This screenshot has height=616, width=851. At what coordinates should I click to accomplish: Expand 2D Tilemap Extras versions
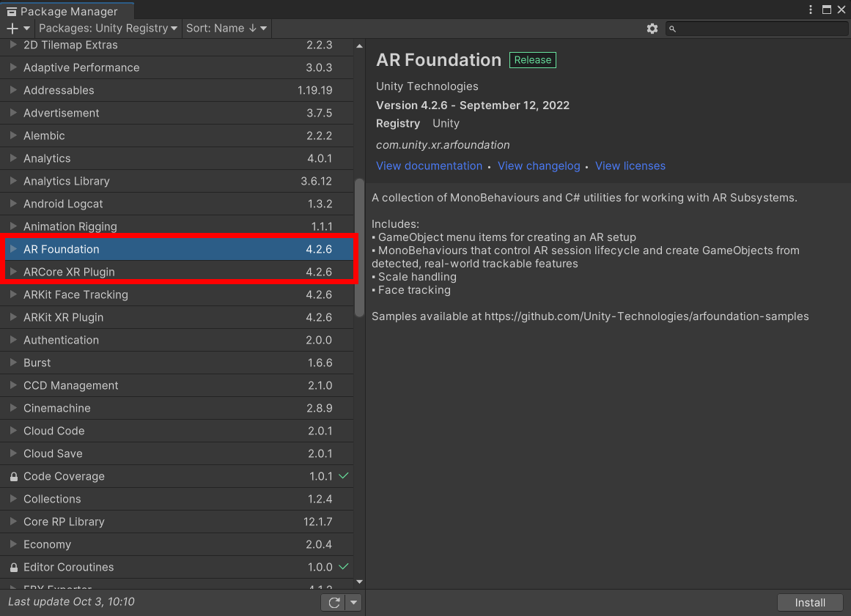14,45
